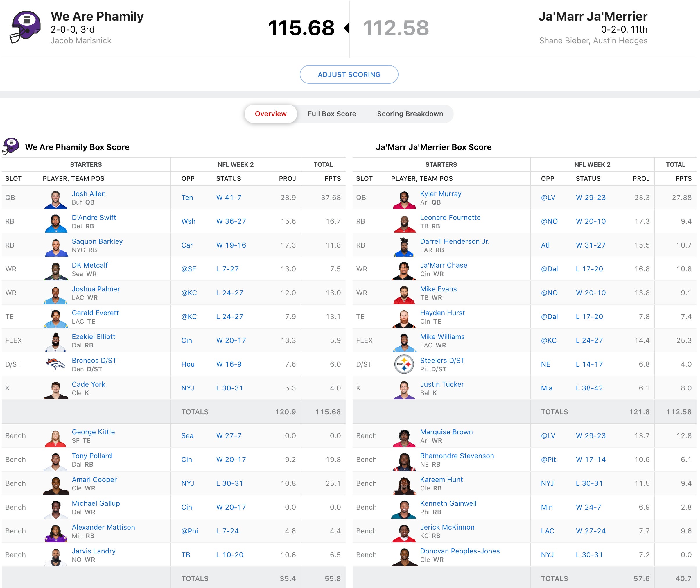Click Kyler Murray's player headshot
700x588 pixels.
(404, 199)
